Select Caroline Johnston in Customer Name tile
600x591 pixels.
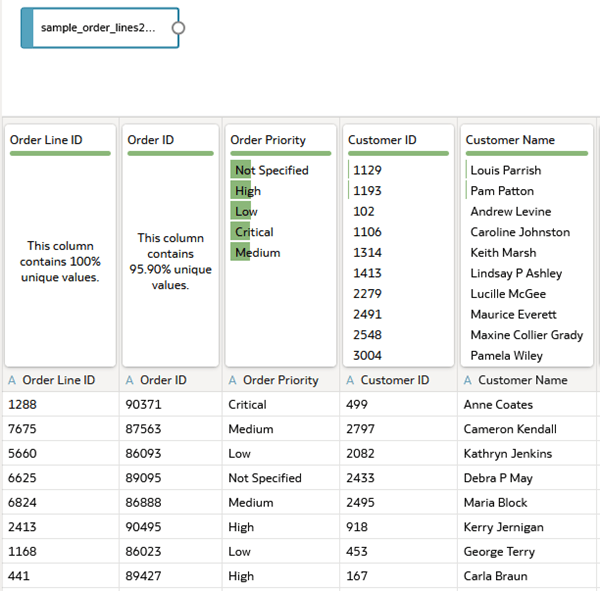point(520,232)
